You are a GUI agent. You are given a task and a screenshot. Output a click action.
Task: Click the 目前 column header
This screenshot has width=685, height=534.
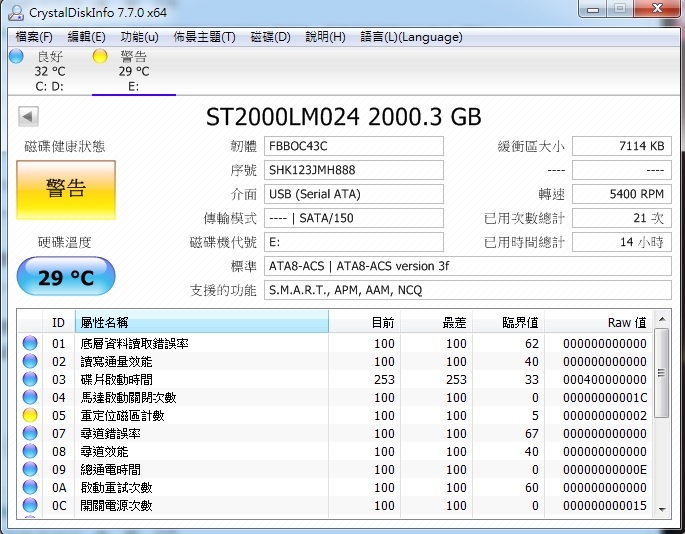coord(364,322)
